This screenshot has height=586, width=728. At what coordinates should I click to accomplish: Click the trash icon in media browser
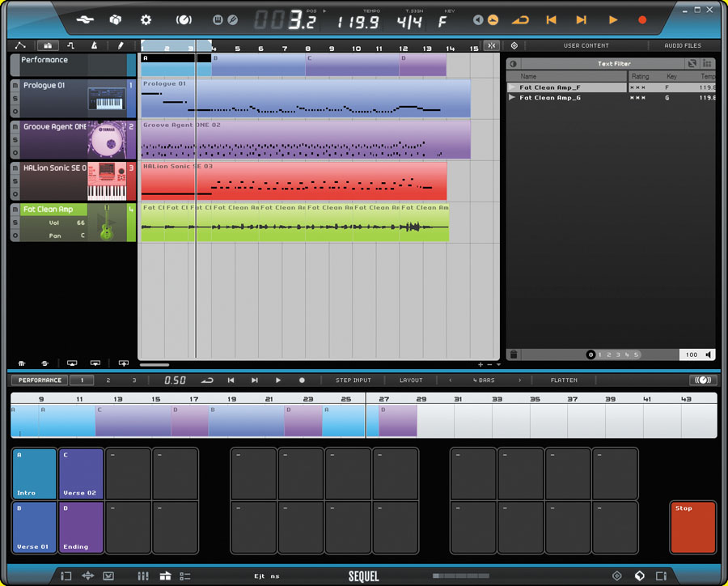(512, 355)
